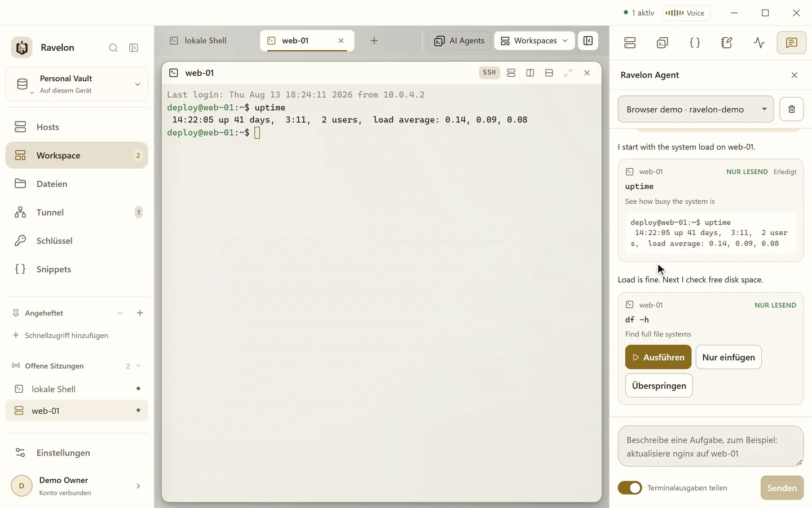The image size is (812, 508).
Task: Toggle the right panel with the icon beside Workspaces
Action: tap(588, 41)
